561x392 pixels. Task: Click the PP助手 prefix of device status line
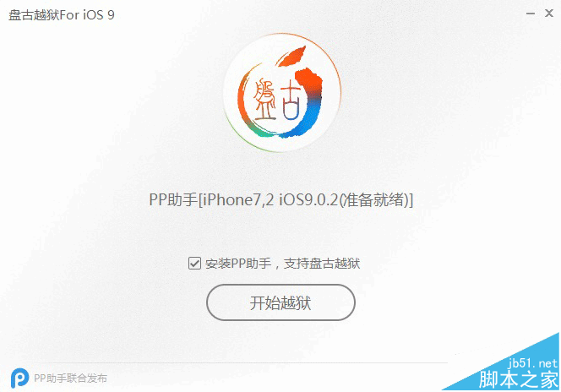[x=173, y=200]
